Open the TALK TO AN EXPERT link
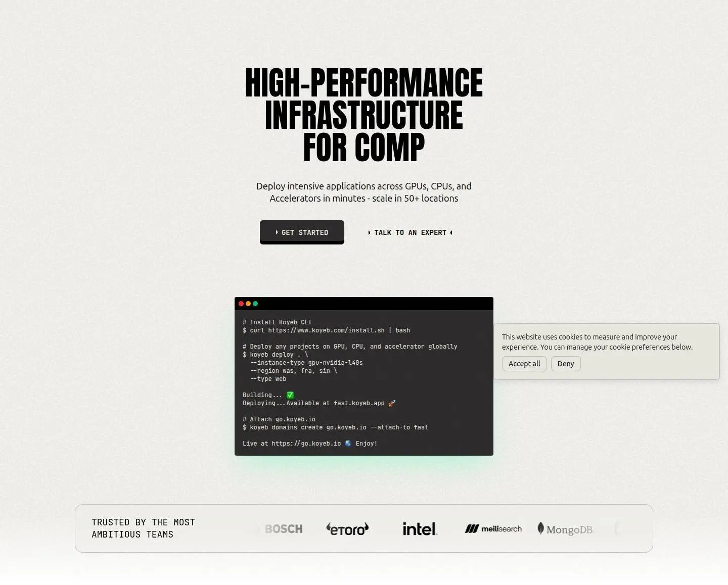Viewport: 728px width, 585px height. (x=410, y=232)
